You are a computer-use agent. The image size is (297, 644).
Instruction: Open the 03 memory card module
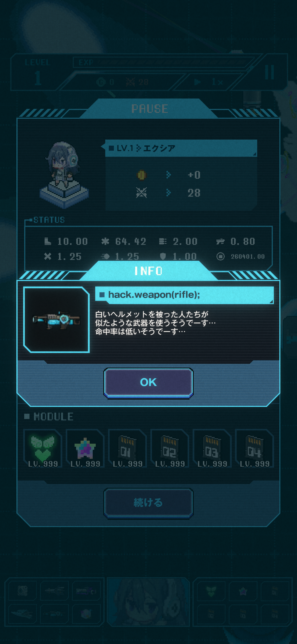tap(212, 449)
